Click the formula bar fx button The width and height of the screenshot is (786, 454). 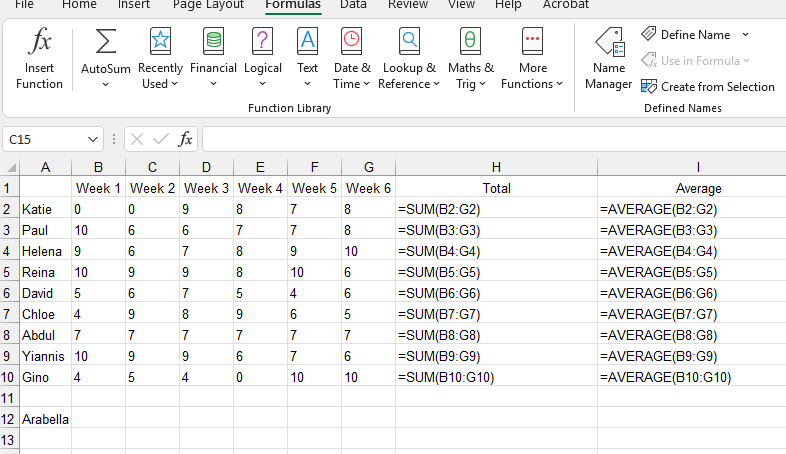click(x=186, y=140)
